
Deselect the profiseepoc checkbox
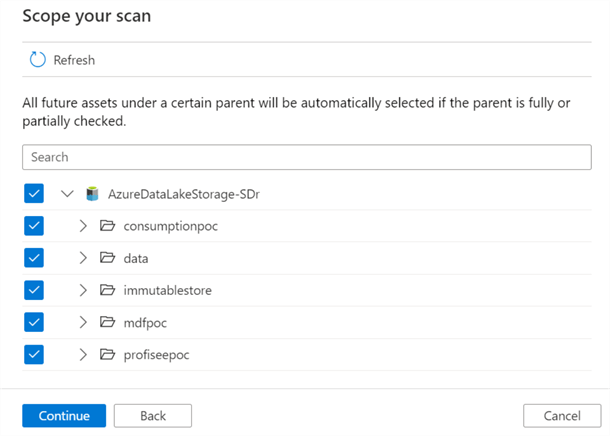(34, 354)
